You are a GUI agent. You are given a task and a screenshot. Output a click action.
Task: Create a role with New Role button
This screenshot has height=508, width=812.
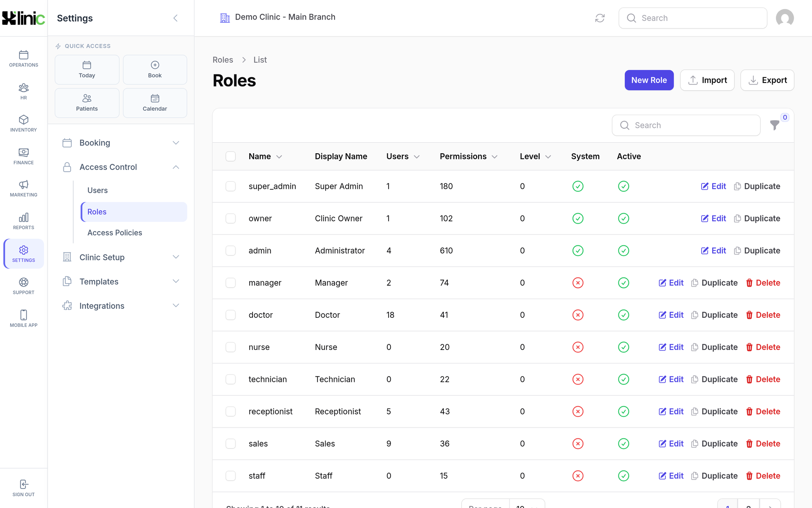[649, 80]
